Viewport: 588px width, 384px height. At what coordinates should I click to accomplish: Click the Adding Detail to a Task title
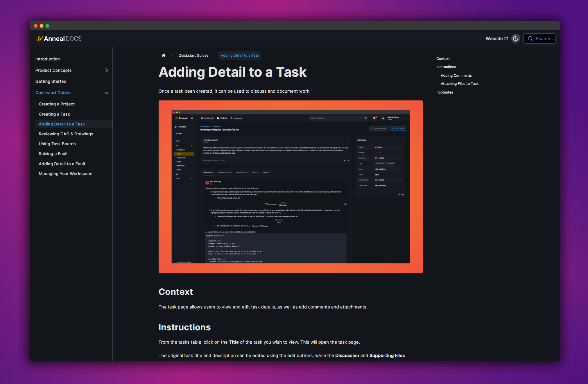(x=232, y=72)
